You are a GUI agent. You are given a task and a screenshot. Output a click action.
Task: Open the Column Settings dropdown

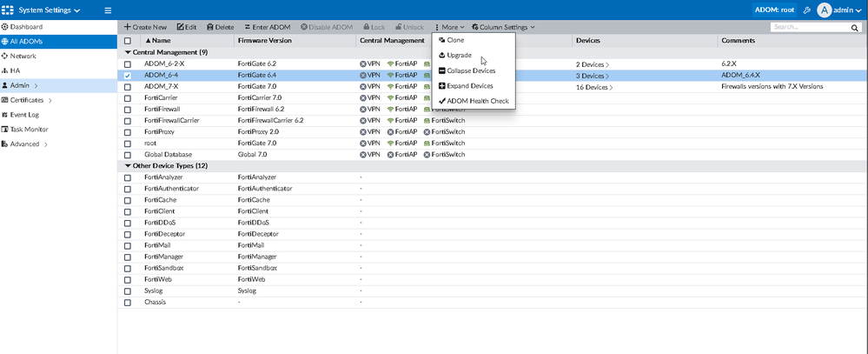coord(502,27)
